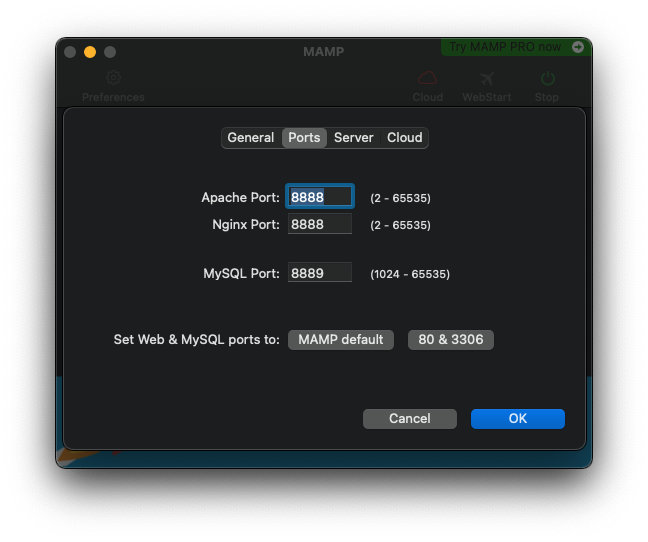Switch to the General tab
648x542 pixels.
[x=251, y=138]
